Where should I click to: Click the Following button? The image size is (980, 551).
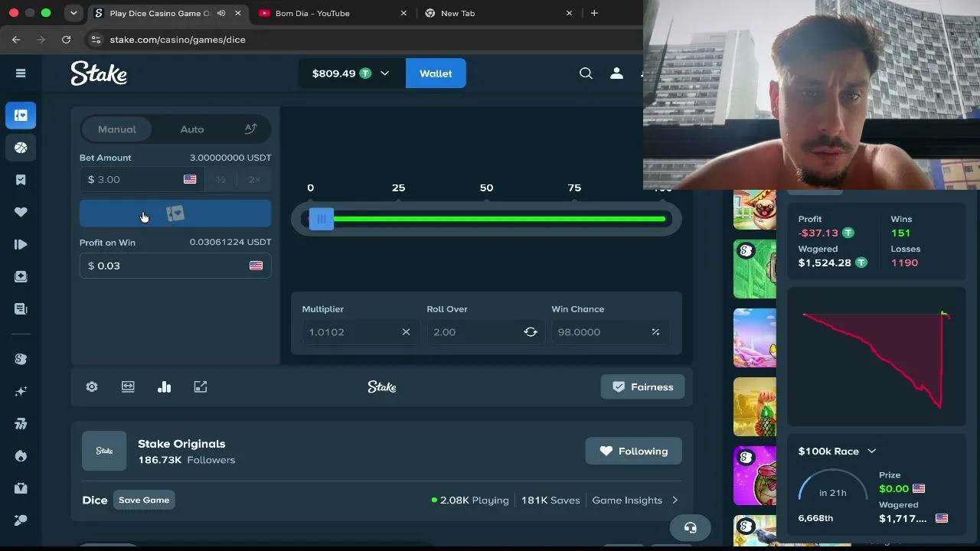click(634, 452)
